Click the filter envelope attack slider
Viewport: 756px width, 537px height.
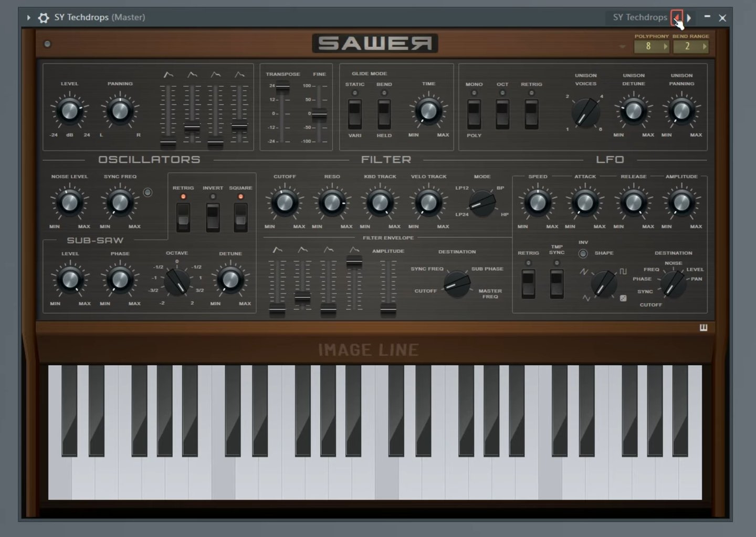point(277,286)
